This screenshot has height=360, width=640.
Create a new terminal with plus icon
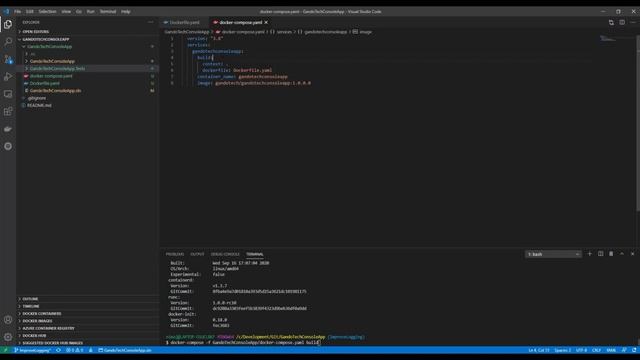(589, 254)
